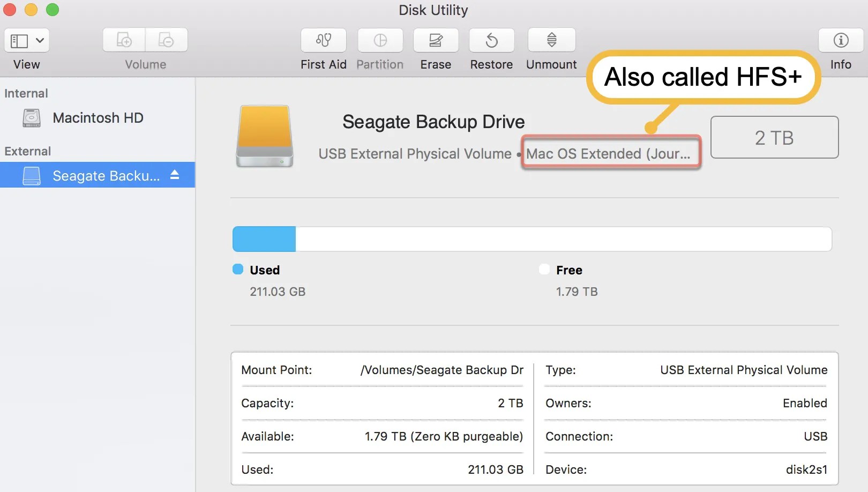Unmount the Seagate Backup Drive
The width and height of the screenshot is (868, 492).
pos(551,40)
